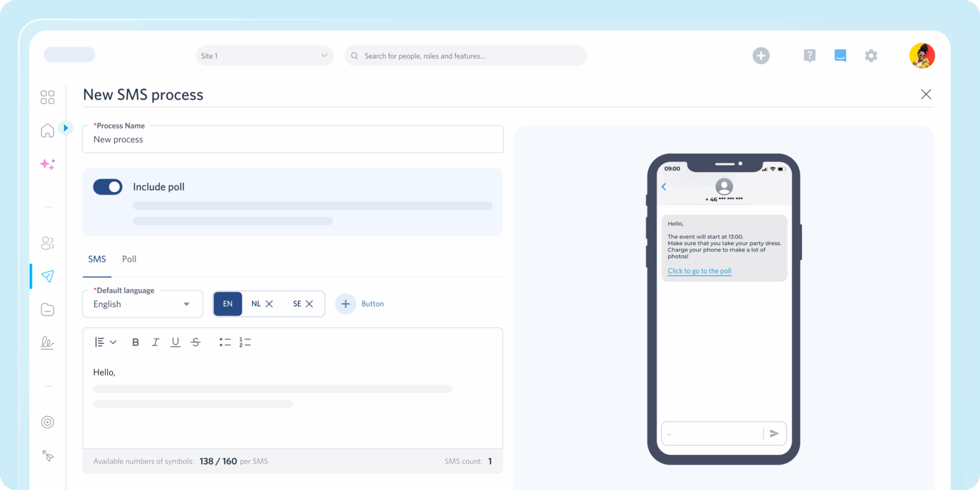Remove the SE language chip
The height and width of the screenshot is (490, 980).
pyautogui.click(x=309, y=304)
